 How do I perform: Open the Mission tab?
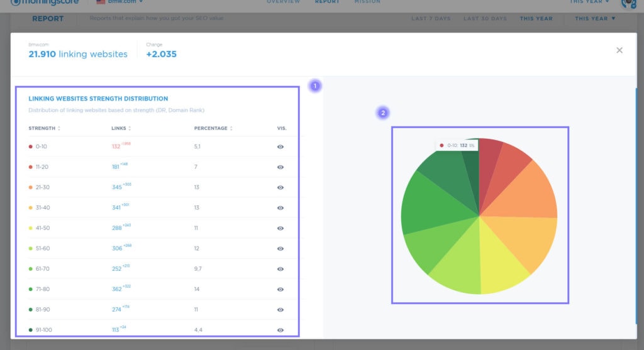point(367,2)
